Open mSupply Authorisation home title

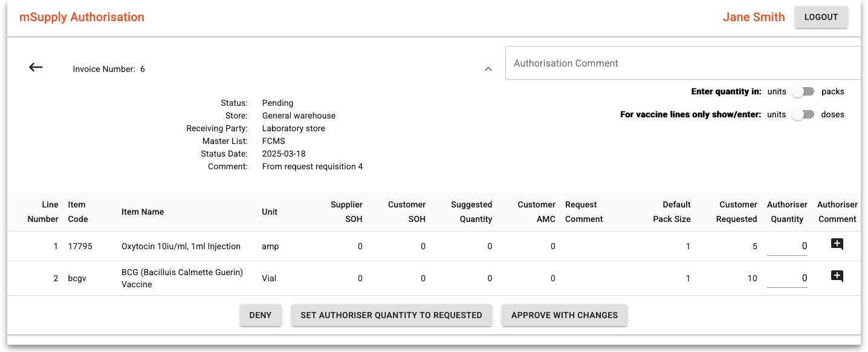[x=82, y=17]
